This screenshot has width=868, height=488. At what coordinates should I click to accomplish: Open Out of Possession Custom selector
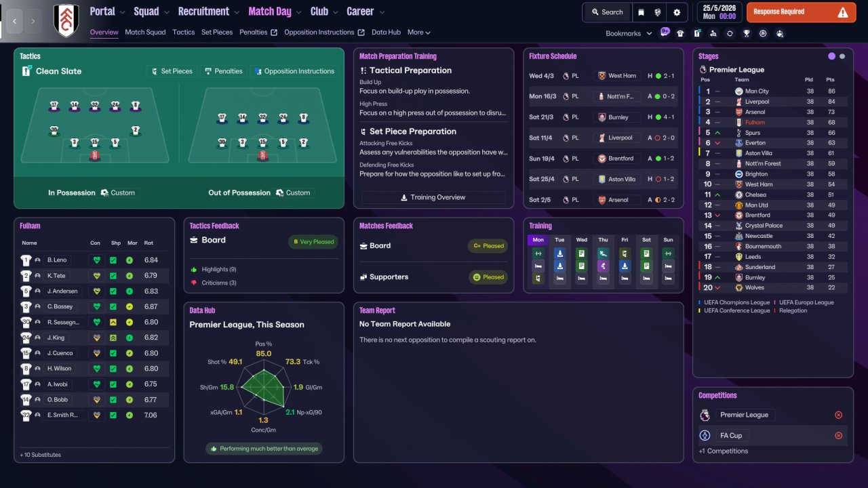click(x=294, y=193)
